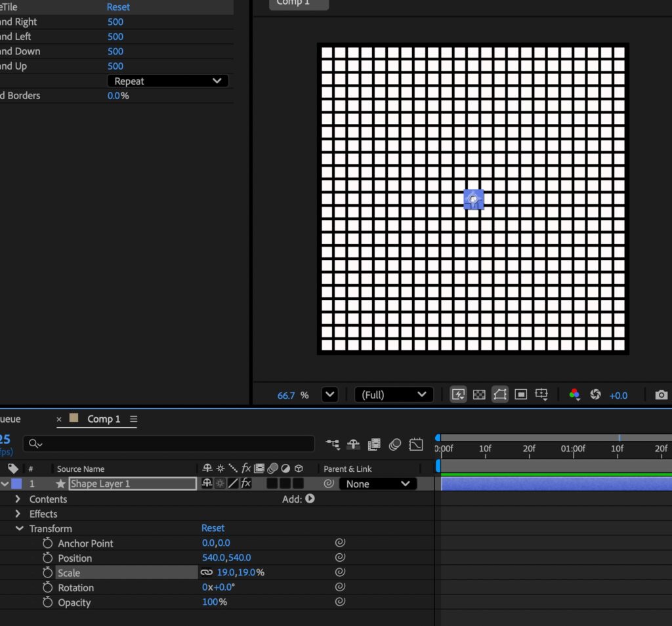The image size is (672, 626).
Task: Toggle the Scale stopwatch for keyframing
Action: (x=47, y=573)
